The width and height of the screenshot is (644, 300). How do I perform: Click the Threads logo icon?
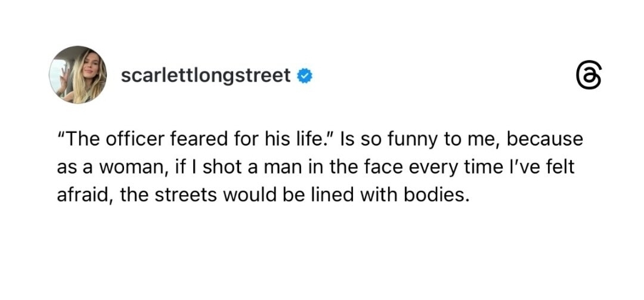tap(589, 78)
